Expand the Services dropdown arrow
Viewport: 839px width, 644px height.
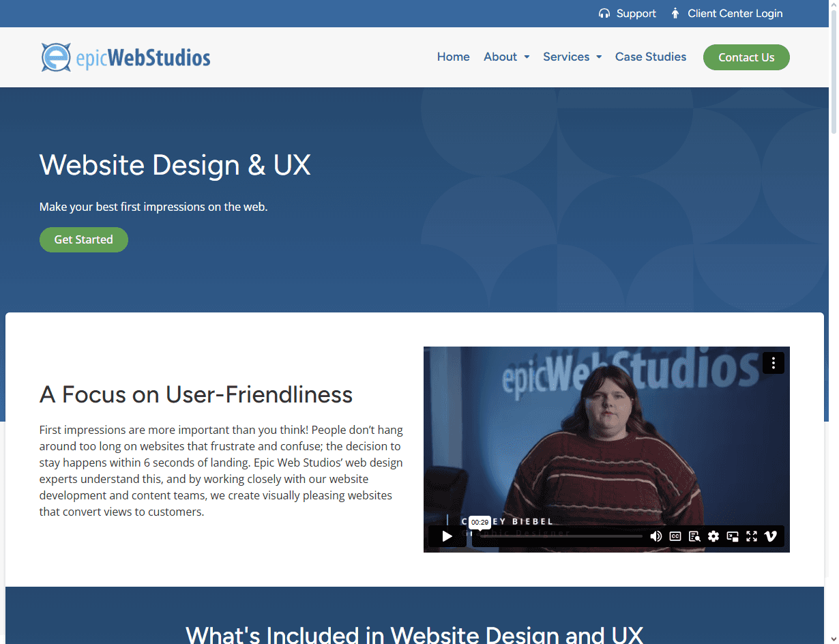[x=599, y=57]
